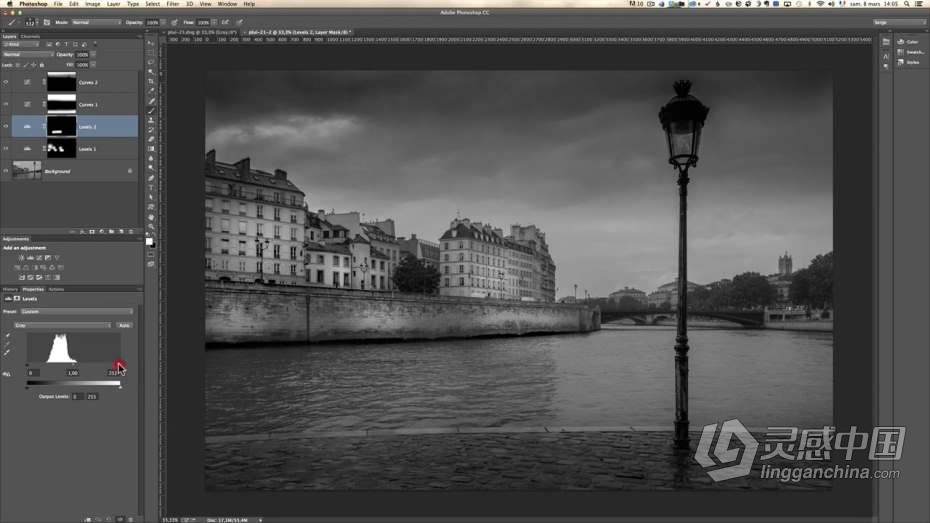
Task: Select the Type tool in toolbar
Action: tap(151, 187)
